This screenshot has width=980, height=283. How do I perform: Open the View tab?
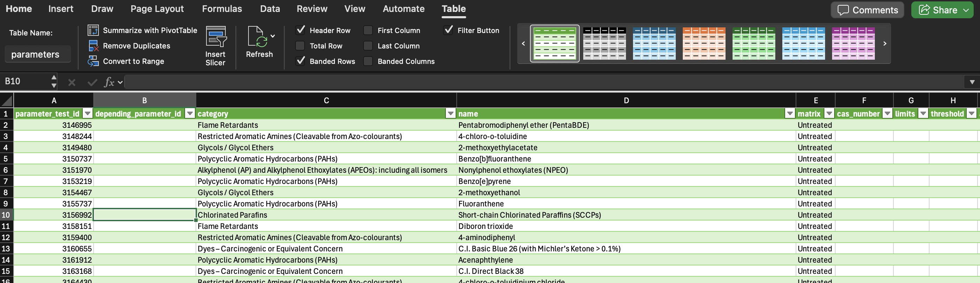[x=355, y=9]
